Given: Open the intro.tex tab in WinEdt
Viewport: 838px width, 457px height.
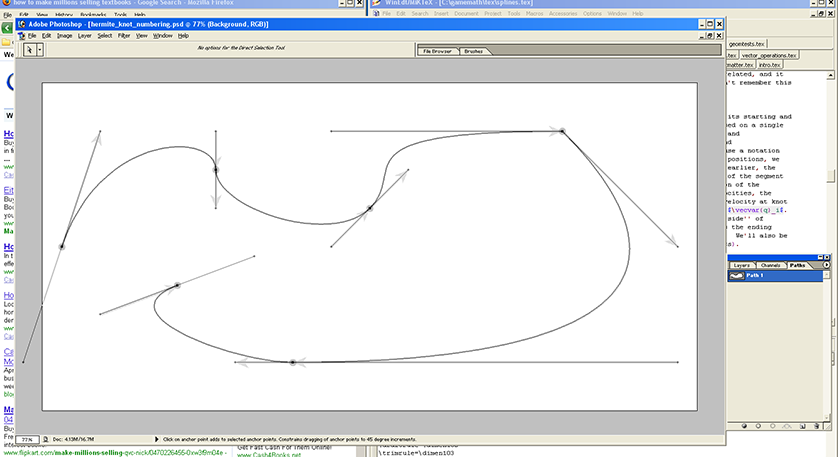Looking at the screenshot, I should [770, 65].
